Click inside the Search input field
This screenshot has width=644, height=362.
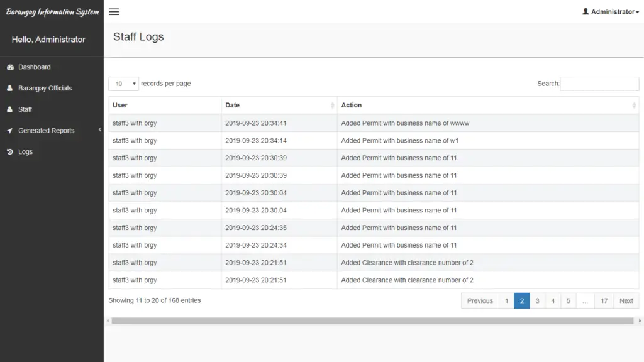click(x=599, y=84)
